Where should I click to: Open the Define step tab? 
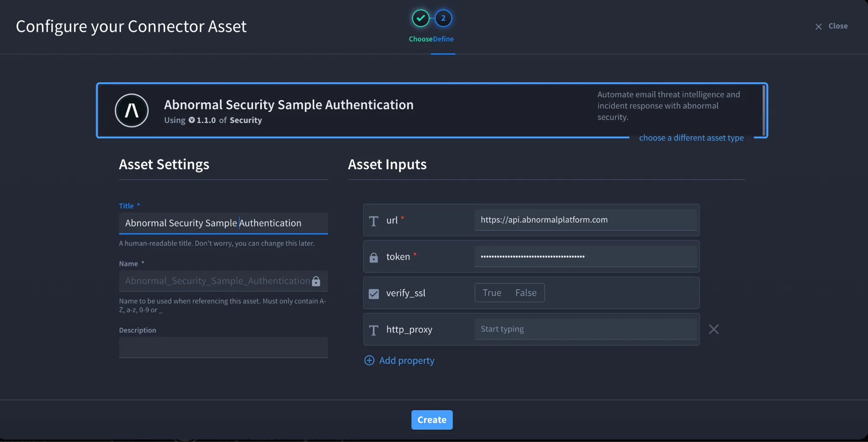(443, 39)
